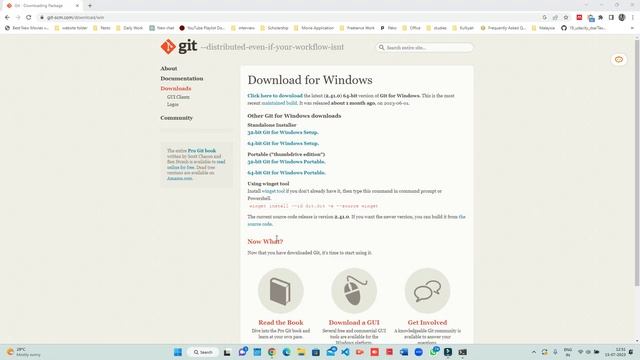Screen dimensions: 640x360
Task: Click the chat bubble icon at page right
Action: [619, 60]
